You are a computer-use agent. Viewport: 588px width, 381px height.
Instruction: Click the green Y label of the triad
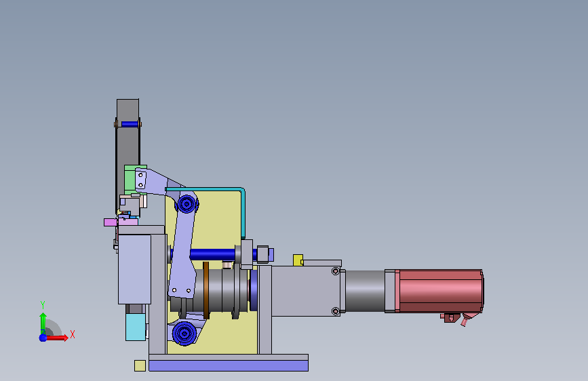point(43,305)
